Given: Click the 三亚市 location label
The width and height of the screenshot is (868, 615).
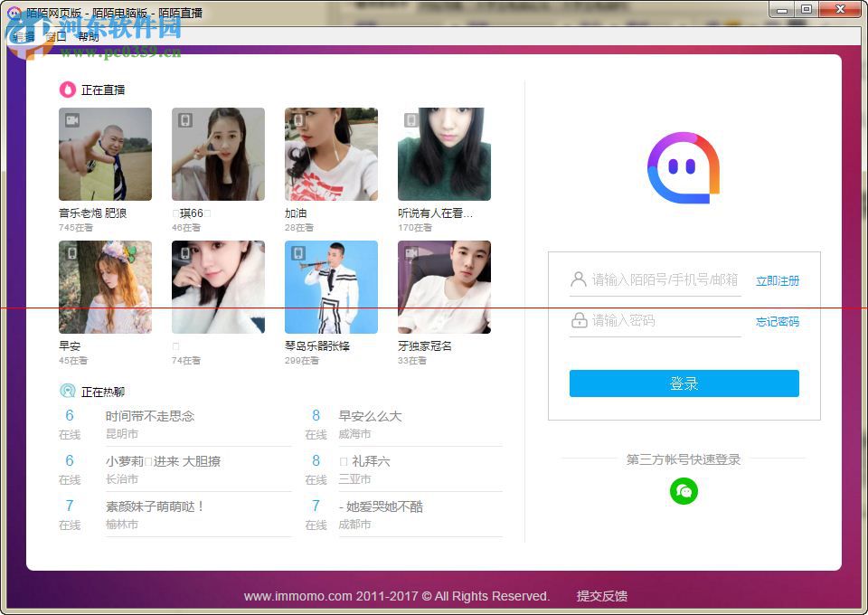Looking at the screenshot, I should [354, 479].
